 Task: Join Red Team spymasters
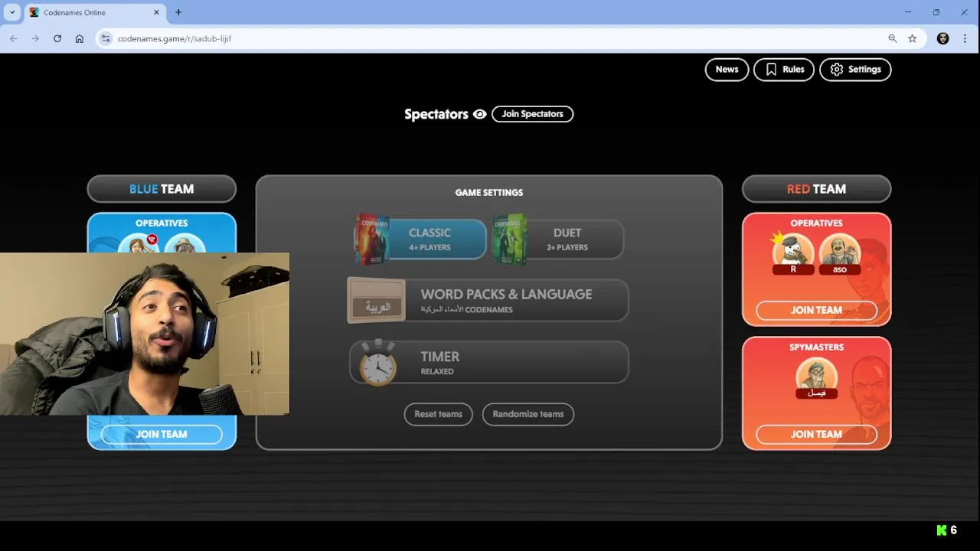pyautogui.click(x=816, y=434)
